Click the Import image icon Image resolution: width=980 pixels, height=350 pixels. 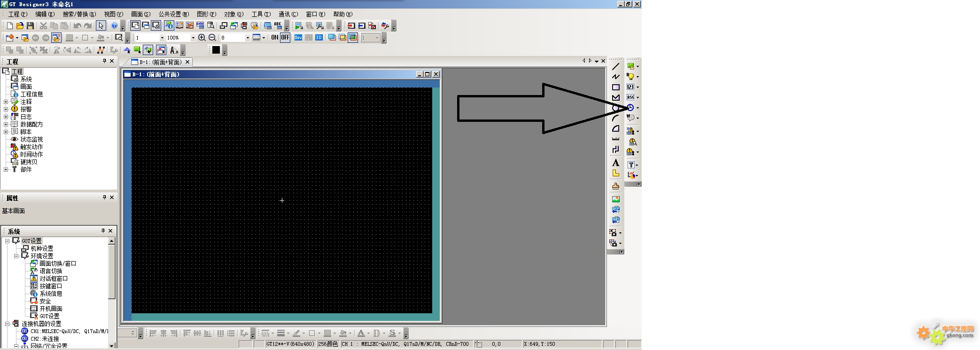click(615, 199)
